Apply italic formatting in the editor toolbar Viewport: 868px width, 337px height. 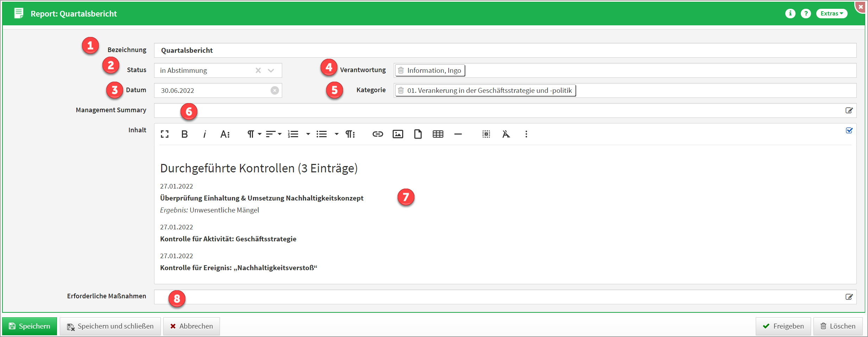point(204,134)
